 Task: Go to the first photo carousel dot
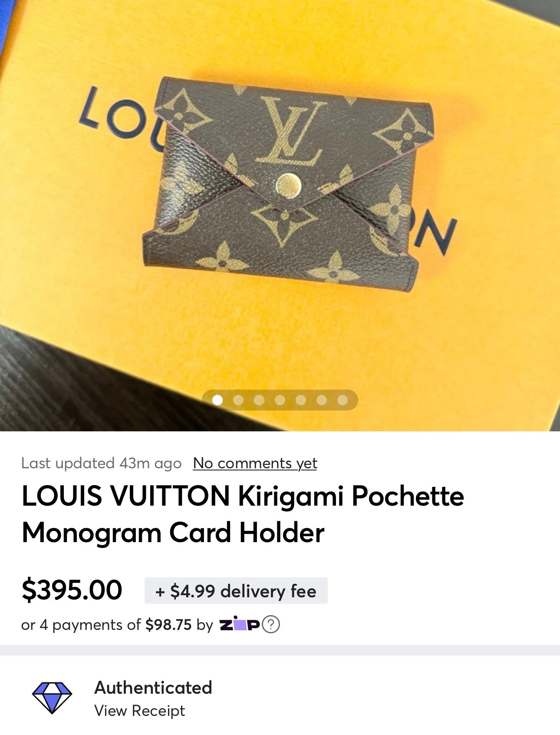(217, 400)
